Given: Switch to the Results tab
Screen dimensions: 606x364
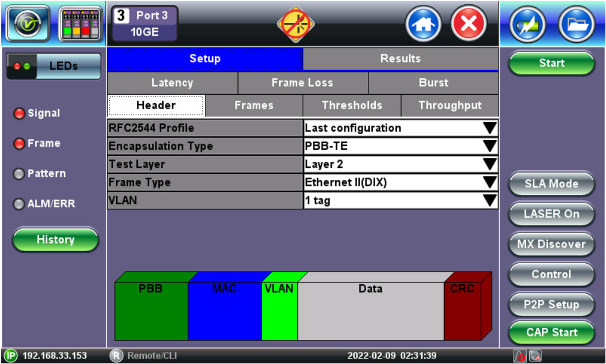Looking at the screenshot, I should 401,59.
